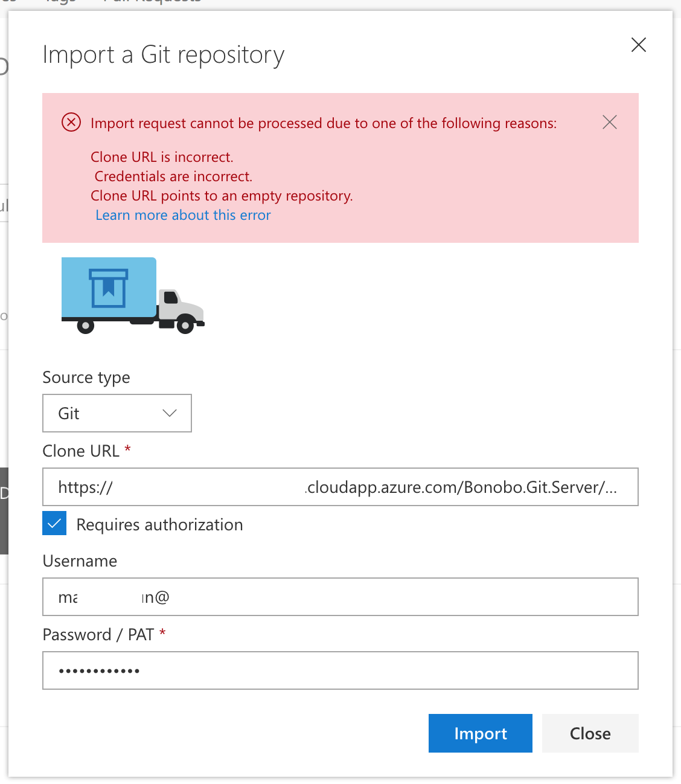Image resolution: width=681 pixels, height=784 pixels.
Task: Click the 'Source type' label
Action: (86, 378)
